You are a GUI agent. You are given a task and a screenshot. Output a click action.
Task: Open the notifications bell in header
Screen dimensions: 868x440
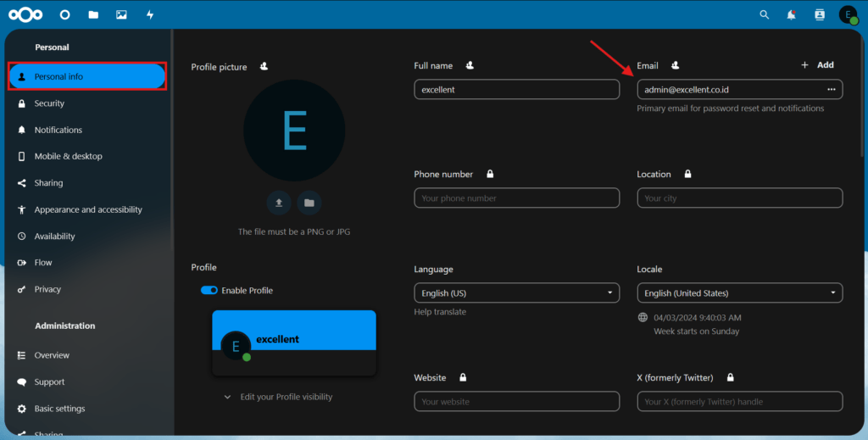pos(791,14)
